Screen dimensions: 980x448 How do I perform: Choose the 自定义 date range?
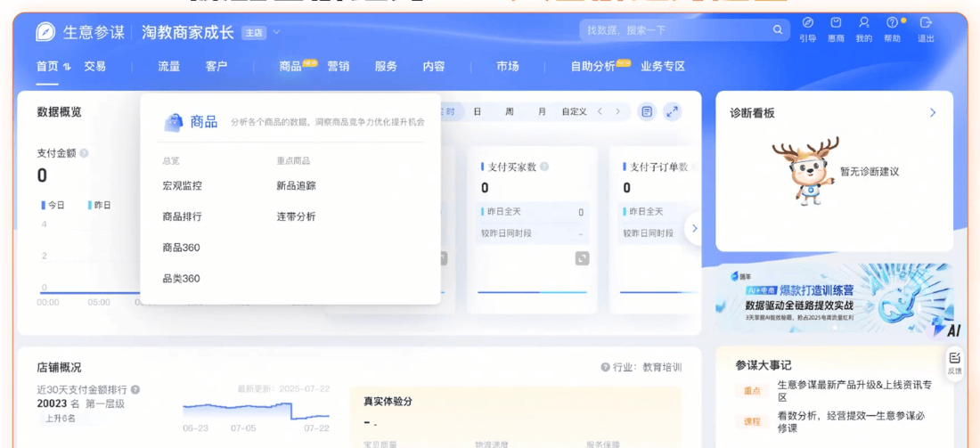(x=574, y=112)
